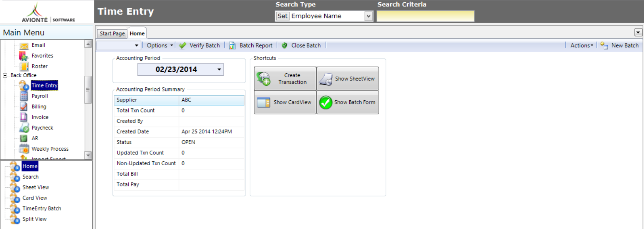Click the Total Bill row label
The image size is (644, 229).
(x=127, y=174)
